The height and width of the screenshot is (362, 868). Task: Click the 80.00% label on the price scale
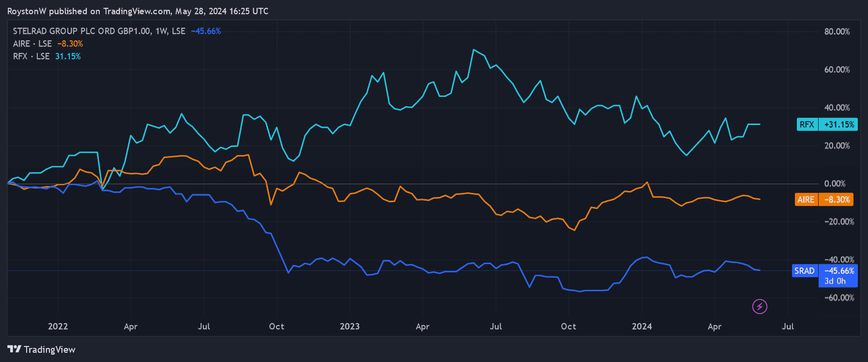point(837,31)
